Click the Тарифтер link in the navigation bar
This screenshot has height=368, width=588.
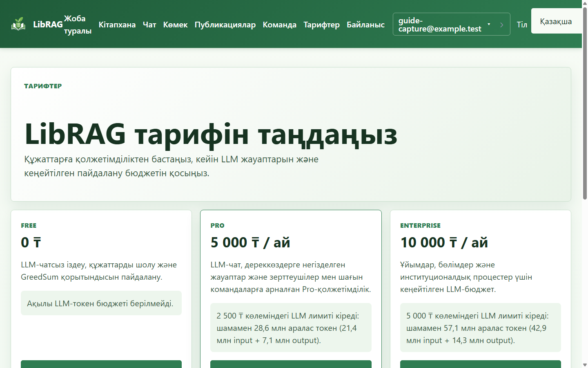coord(322,25)
